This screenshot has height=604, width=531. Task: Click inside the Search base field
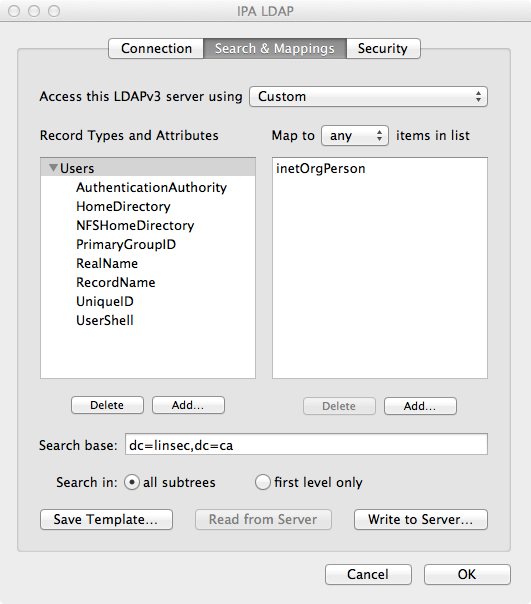[306, 445]
